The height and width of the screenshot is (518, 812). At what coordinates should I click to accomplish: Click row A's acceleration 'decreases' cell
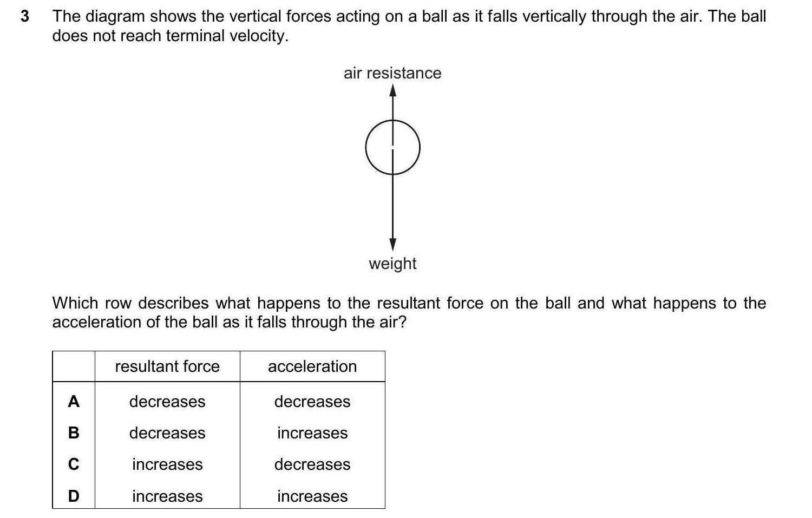312,402
